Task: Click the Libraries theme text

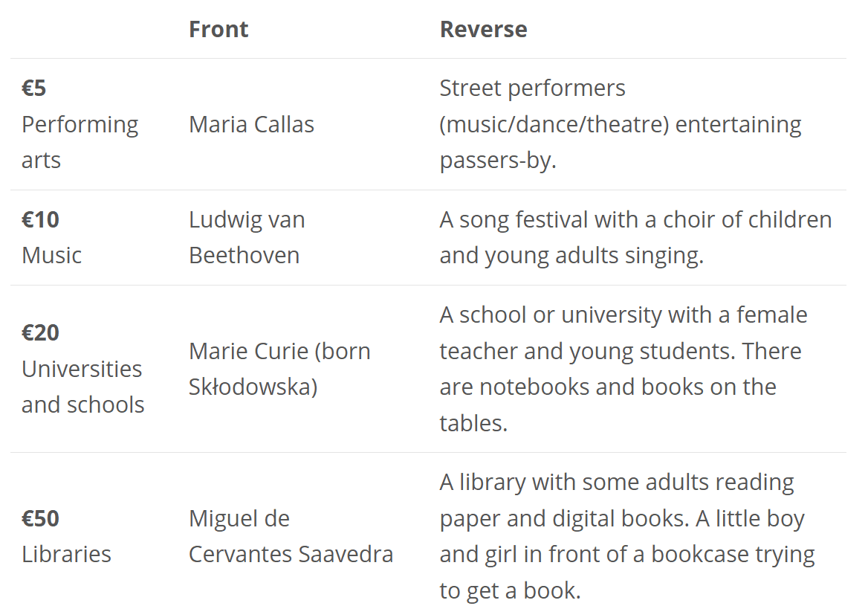Action: point(66,555)
